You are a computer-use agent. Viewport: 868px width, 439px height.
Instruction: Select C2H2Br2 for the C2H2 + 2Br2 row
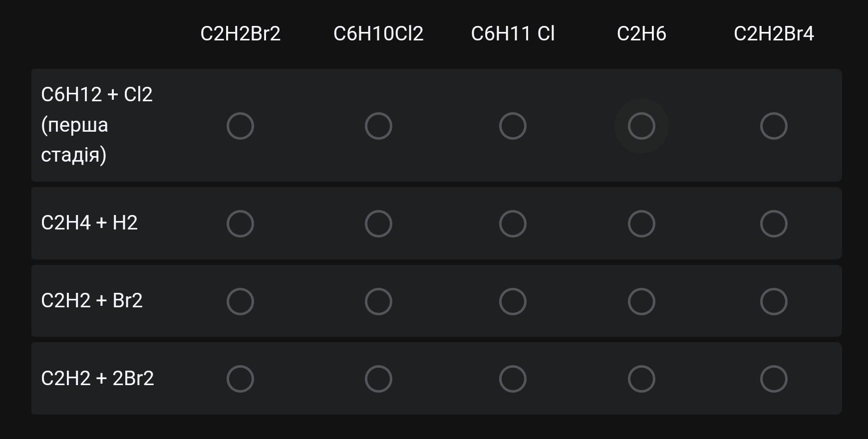(240, 379)
